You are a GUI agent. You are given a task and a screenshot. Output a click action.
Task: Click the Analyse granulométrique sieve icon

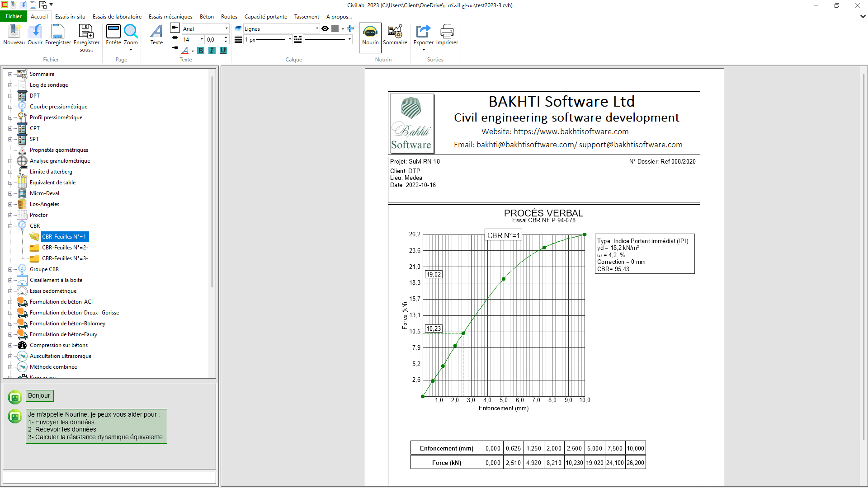click(x=22, y=161)
